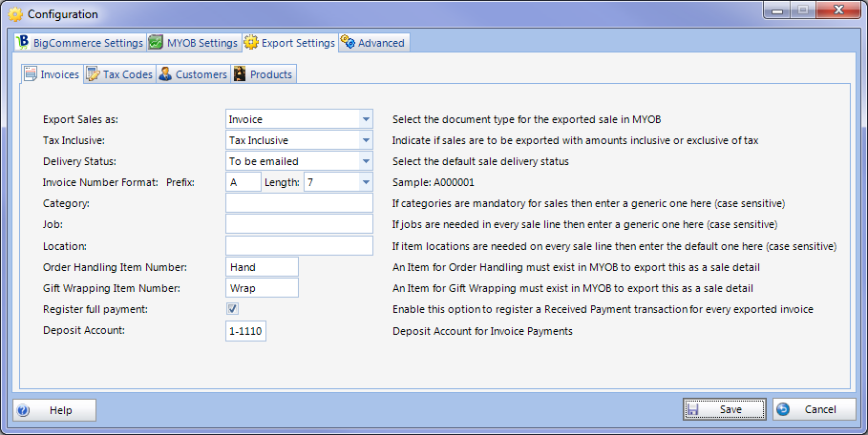
Task: Click the Tax Codes sub-tab icon
Action: (93, 74)
